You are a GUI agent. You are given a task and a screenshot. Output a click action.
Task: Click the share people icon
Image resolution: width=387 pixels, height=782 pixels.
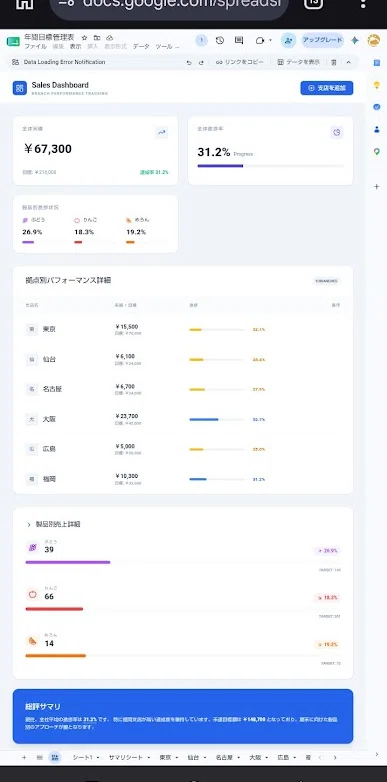[288, 40]
